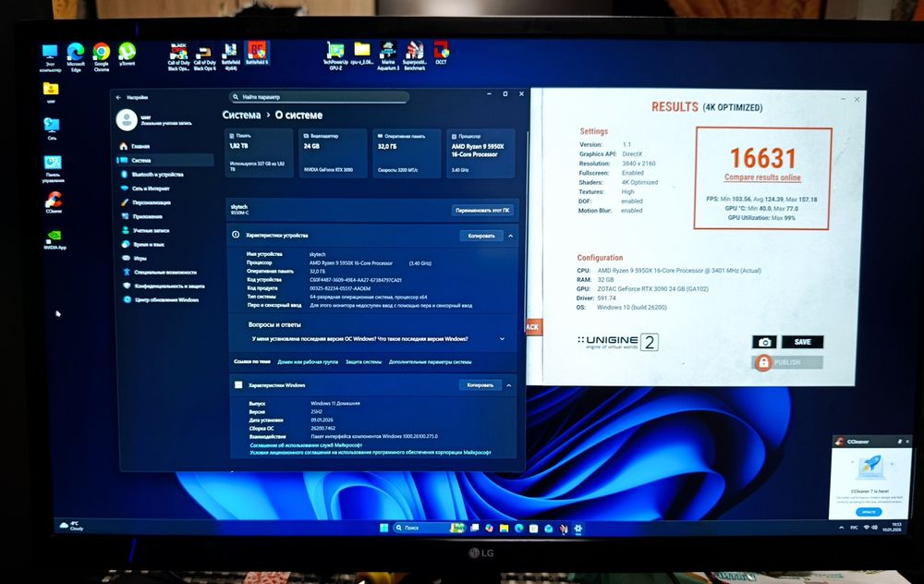
Task: Open the 'Сеть' desktop icon
Action: coord(52,129)
